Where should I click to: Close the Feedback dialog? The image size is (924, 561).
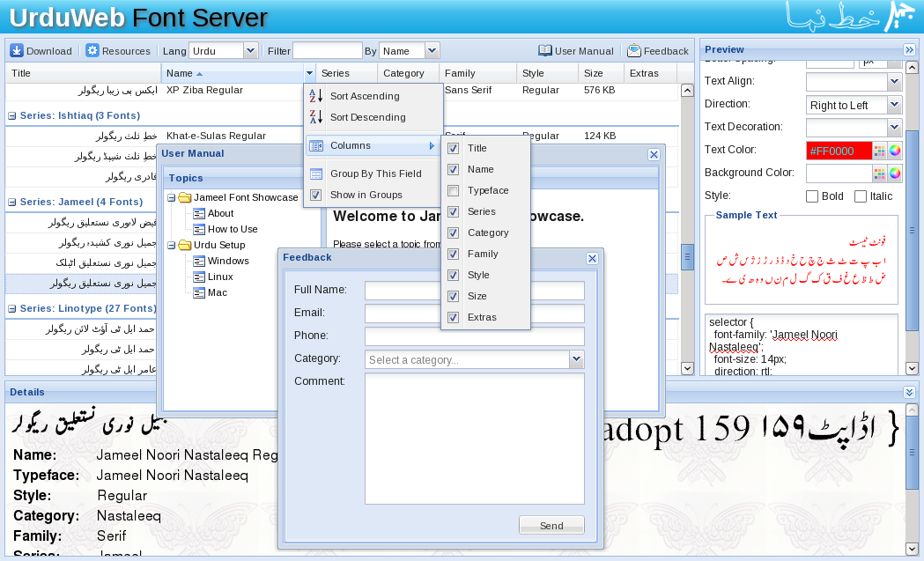click(592, 258)
